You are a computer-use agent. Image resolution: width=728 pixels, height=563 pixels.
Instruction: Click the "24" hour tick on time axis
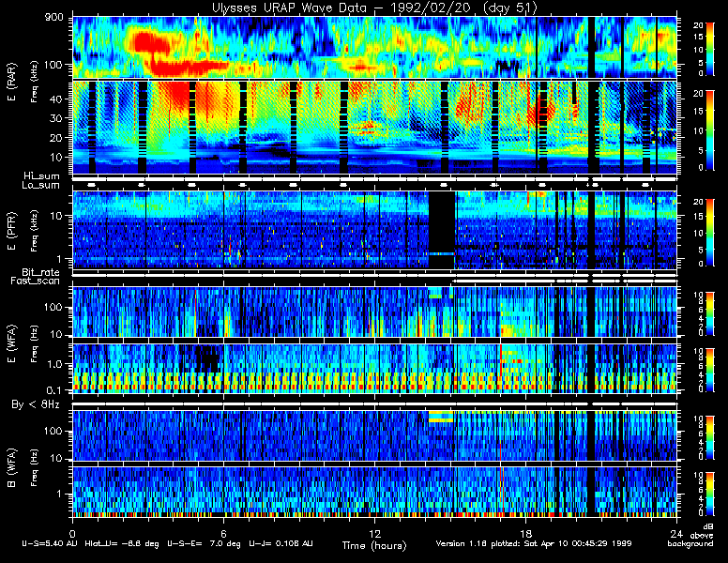[676, 533]
